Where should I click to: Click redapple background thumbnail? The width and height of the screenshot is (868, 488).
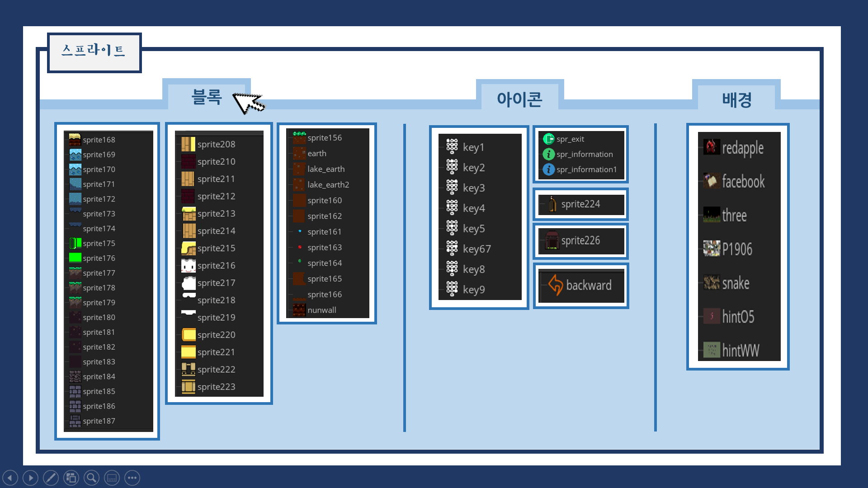point(712,147)
